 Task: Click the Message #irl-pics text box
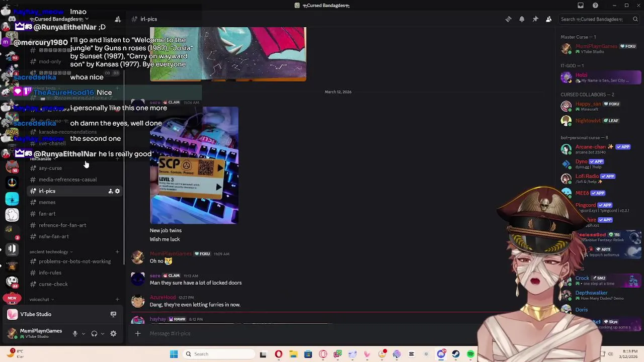[x=312, y=333]
